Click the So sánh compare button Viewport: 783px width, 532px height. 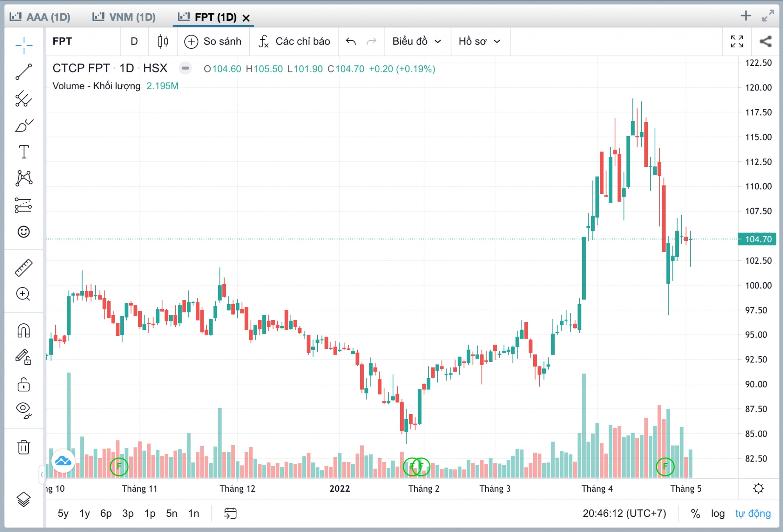tap(213, 41)
